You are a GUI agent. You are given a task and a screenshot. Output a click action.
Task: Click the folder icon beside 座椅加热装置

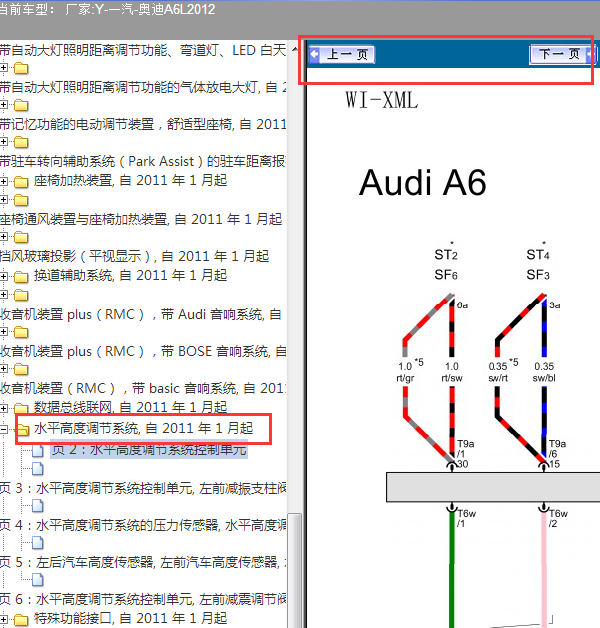coord(21,182)
